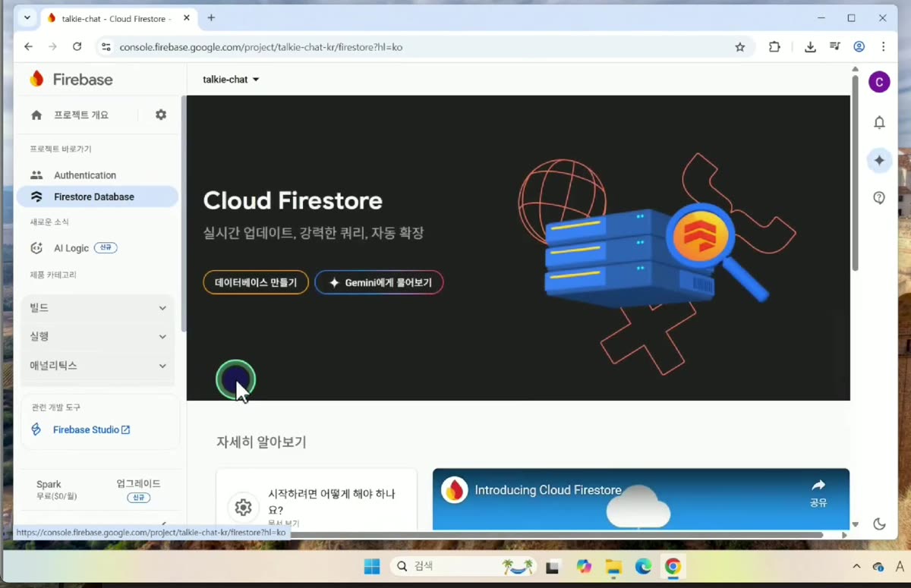Click Gemini에게 물어보기 button
This screenshot has height=588, width=911.
click(379, 282)
